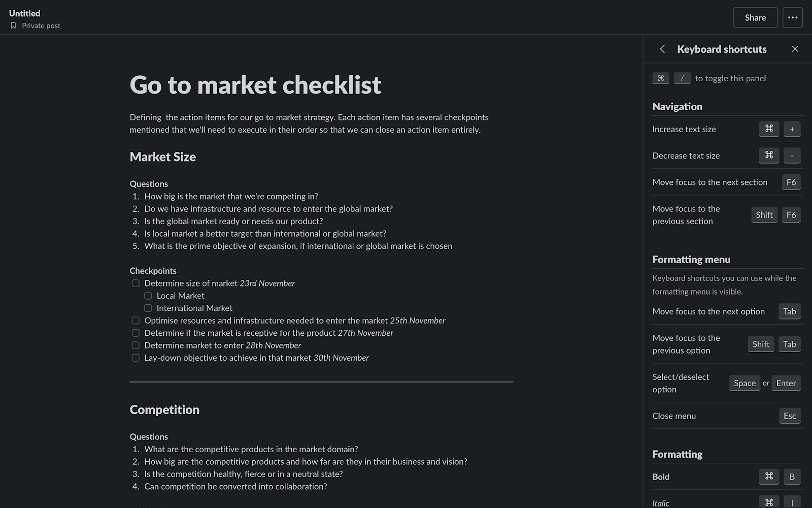This screenshot has width=812, height=508.
Task: Click the Market Size section heading
Action: pos(162,157)
